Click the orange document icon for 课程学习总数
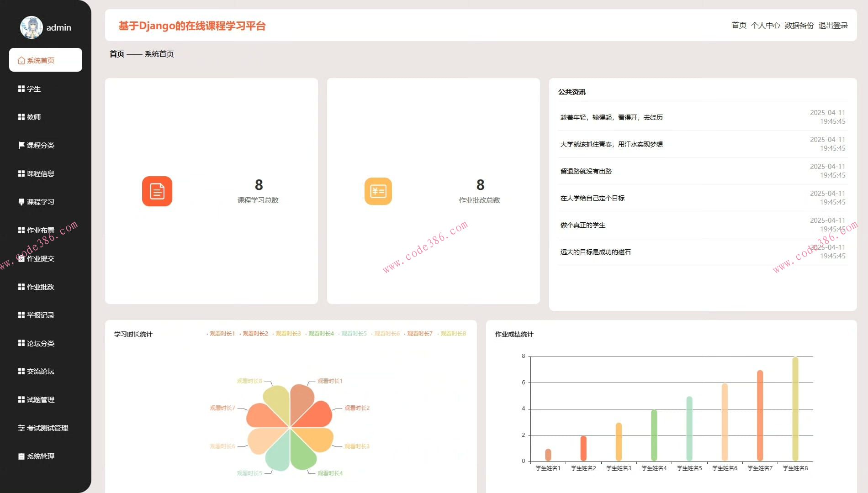 point(157,191)
